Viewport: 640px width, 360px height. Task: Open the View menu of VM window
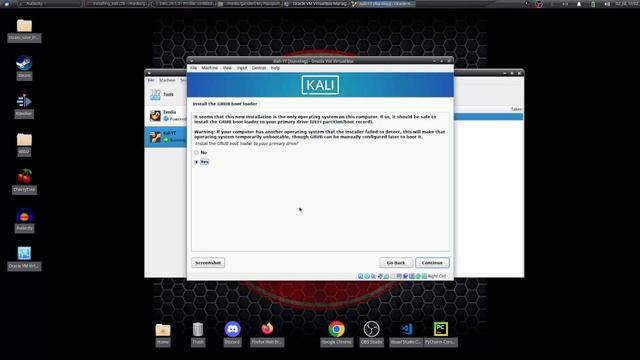click(x=227, y=68)
